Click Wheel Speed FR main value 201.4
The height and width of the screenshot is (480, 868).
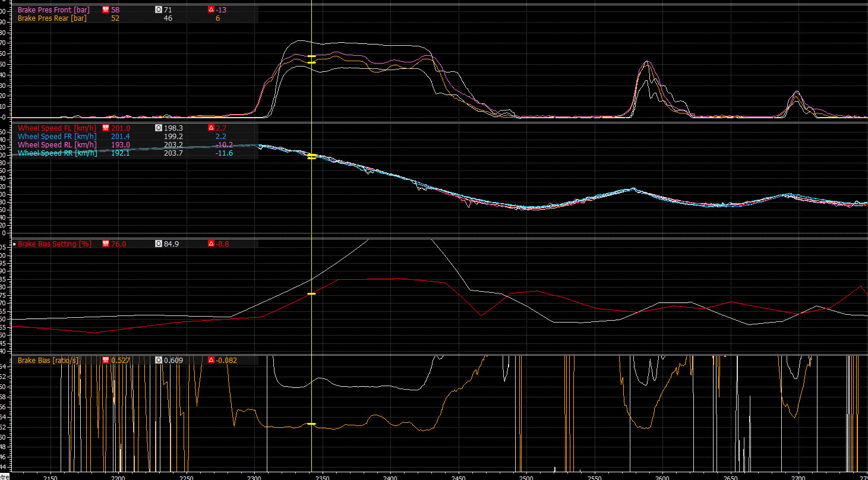(x=121, y=136)
